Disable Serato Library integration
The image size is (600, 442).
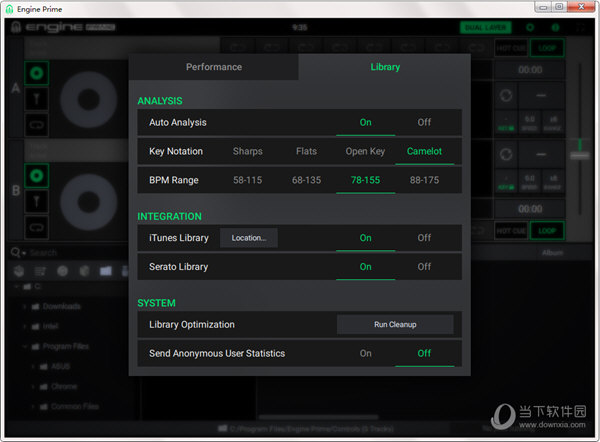[424, 267]
